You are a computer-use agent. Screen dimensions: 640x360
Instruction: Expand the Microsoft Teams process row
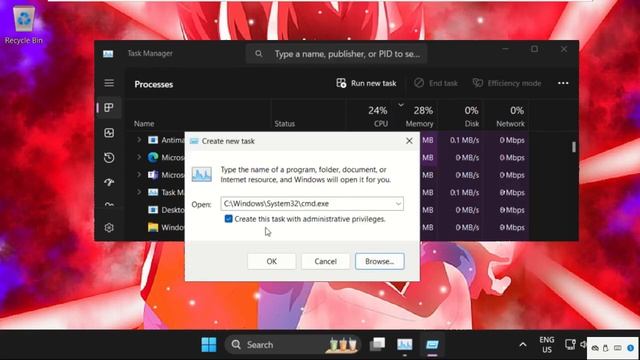139,175
